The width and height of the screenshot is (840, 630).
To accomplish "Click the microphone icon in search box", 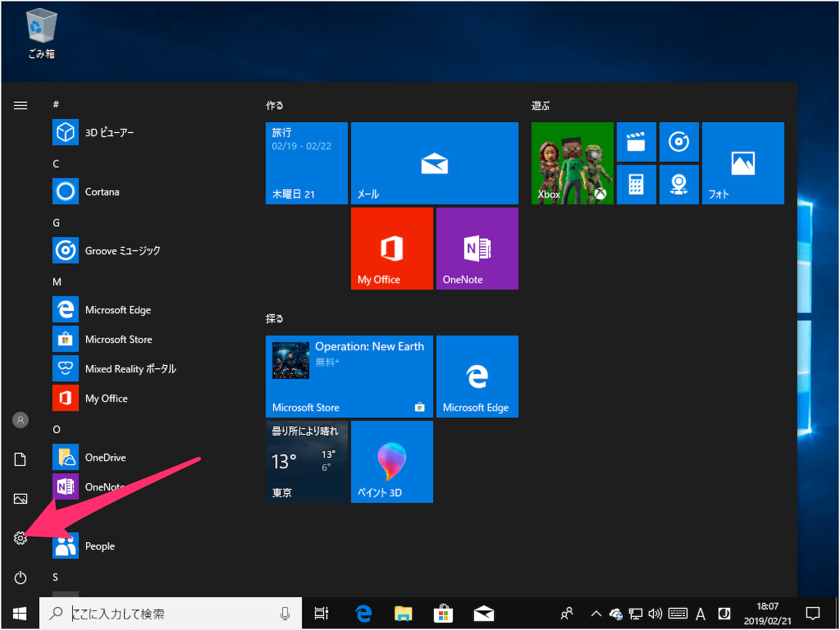I will tap(285, 614).
